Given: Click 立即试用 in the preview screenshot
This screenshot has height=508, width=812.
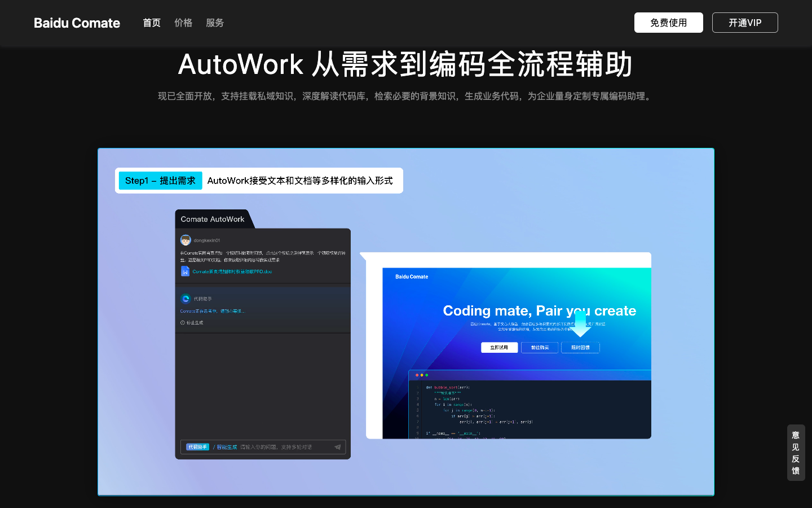Looking at the screenshot, I should pyautogui.click(x=499, y=347).
